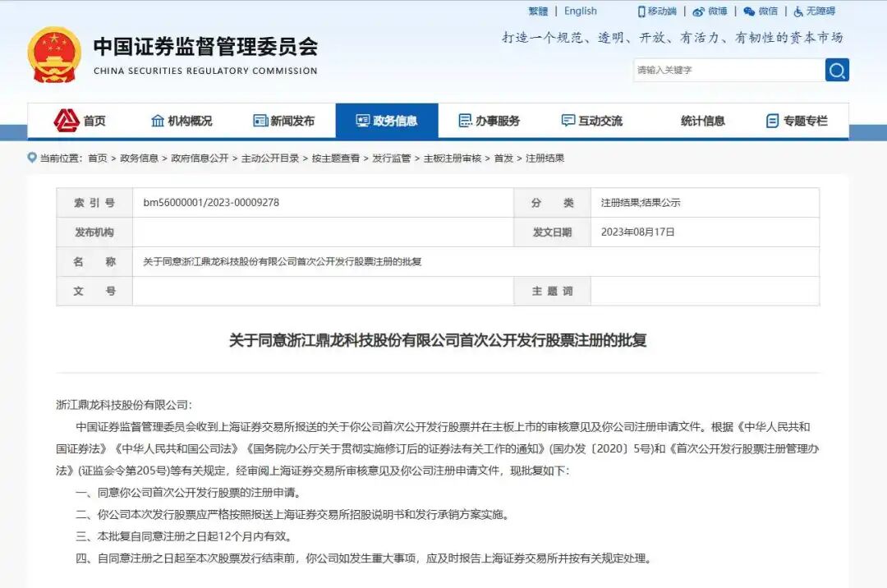
Task: Open the 微信 WeChat icon
Action: [x=750, y=11]
